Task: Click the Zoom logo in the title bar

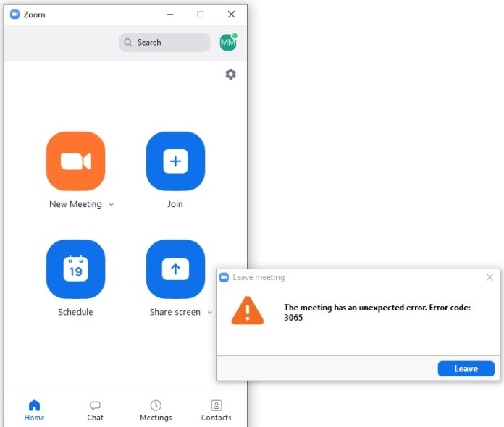Action: pos(14,14)
